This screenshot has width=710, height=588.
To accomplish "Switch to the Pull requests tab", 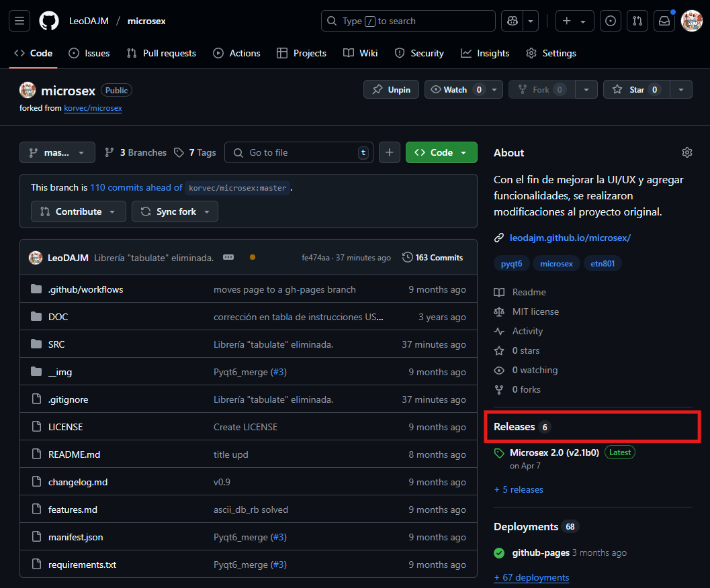I will 161,54.
